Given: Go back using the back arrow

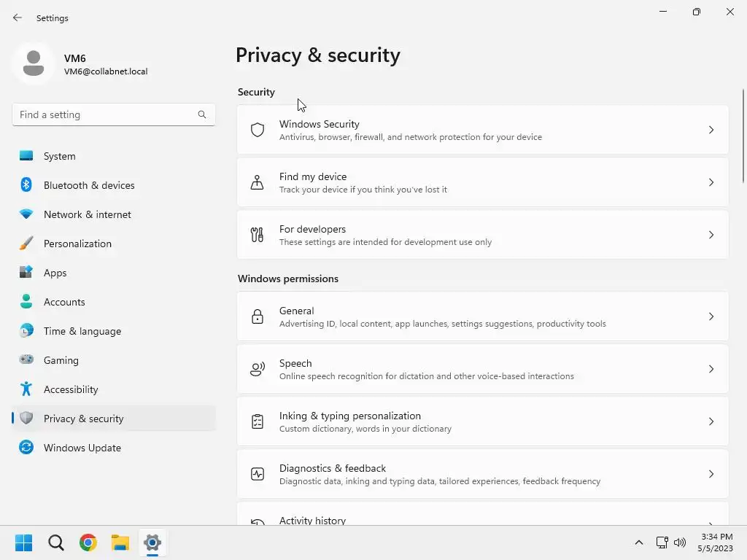Looking at the screenshot, I should (x=18, y=17).
